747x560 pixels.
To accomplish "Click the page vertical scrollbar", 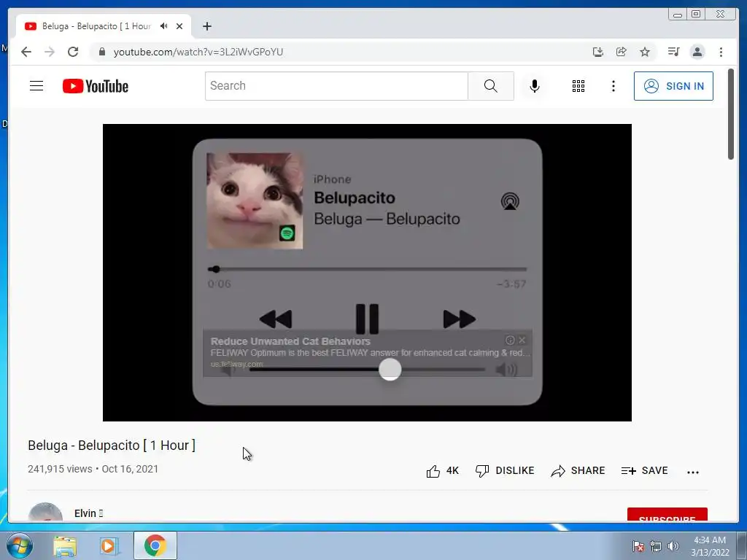I will [731, 114].
